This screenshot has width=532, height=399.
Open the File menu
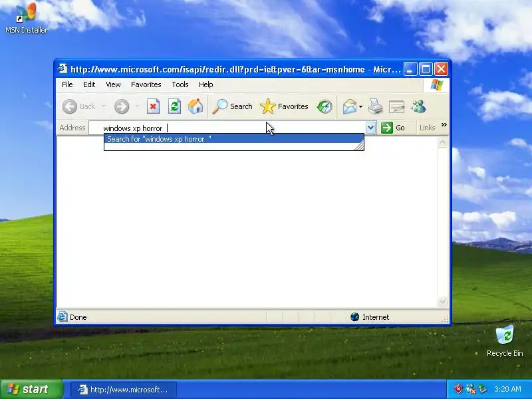point(67,84)
